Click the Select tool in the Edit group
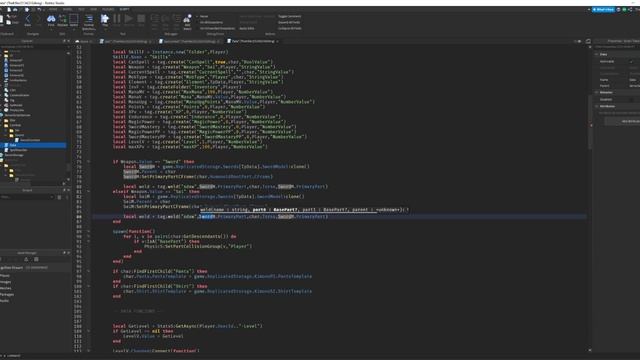The height and width of the screenshot is (360, 640). tap(74, 20)
